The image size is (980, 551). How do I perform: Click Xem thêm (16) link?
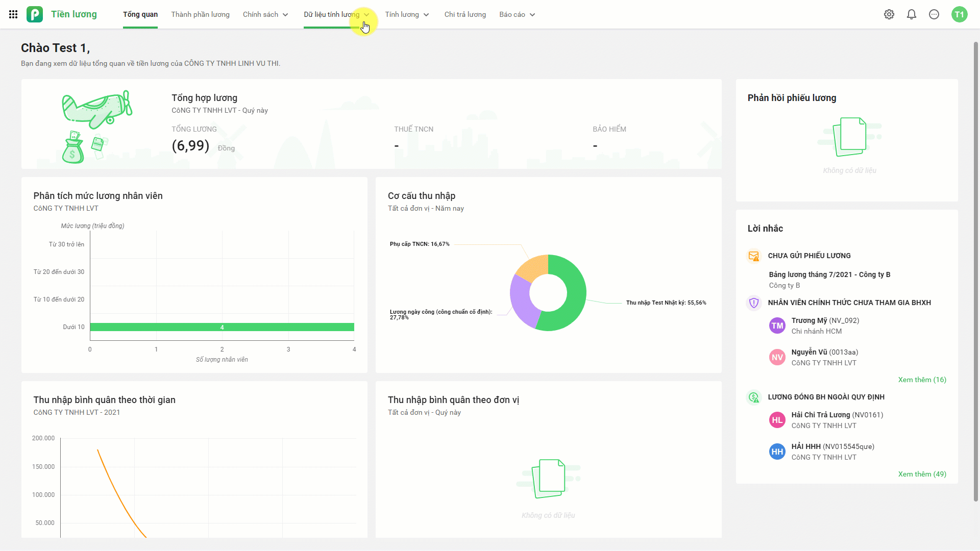pyautogui.click(x=922, y=380)
